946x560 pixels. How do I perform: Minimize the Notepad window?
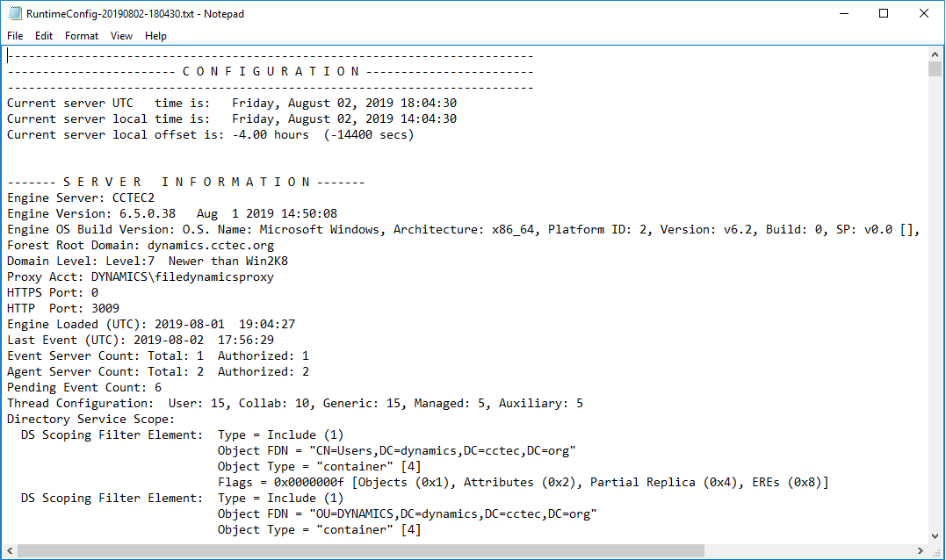click(x=843, y=13)
